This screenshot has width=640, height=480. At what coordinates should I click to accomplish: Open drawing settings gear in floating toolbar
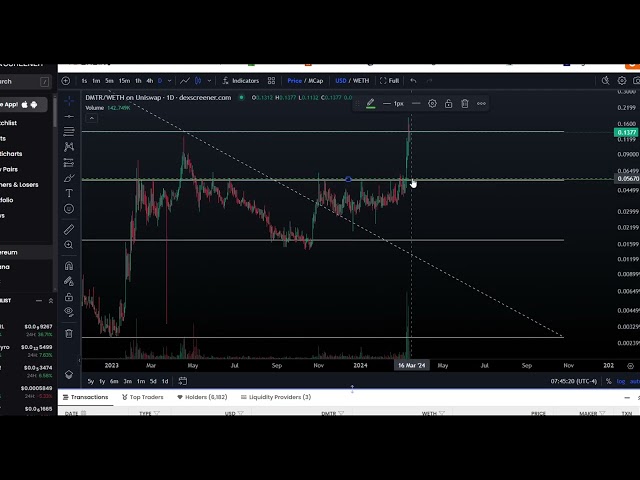coord(432,103)
